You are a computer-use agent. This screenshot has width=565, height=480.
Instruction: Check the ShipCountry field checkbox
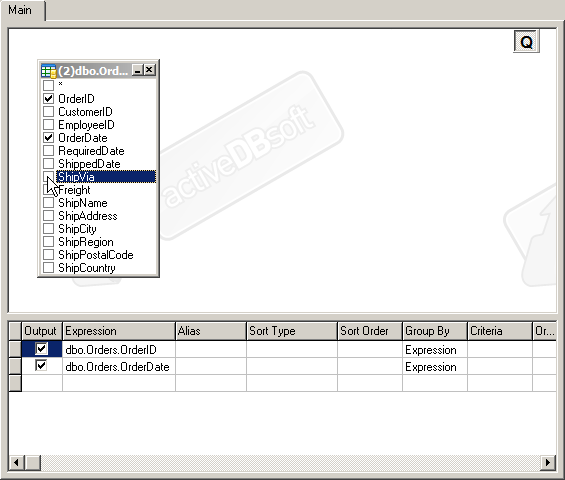(x=48, y=267)
